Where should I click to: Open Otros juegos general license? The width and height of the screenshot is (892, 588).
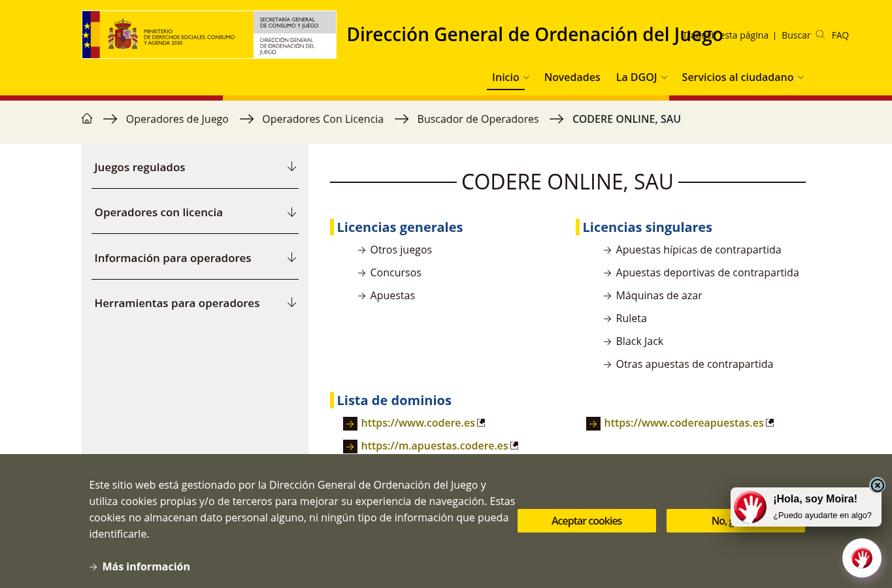pos(401,250)
